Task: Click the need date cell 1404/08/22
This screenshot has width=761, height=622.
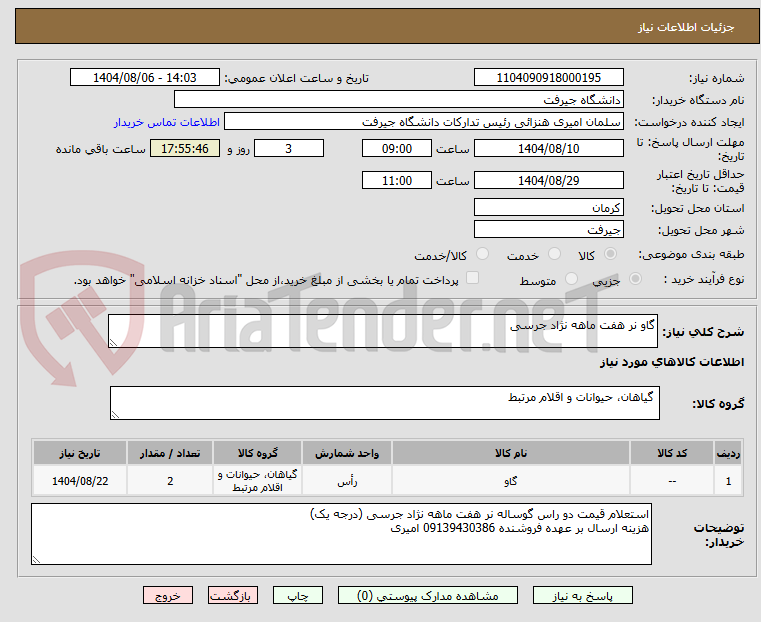Action: (x=80, y=481)
